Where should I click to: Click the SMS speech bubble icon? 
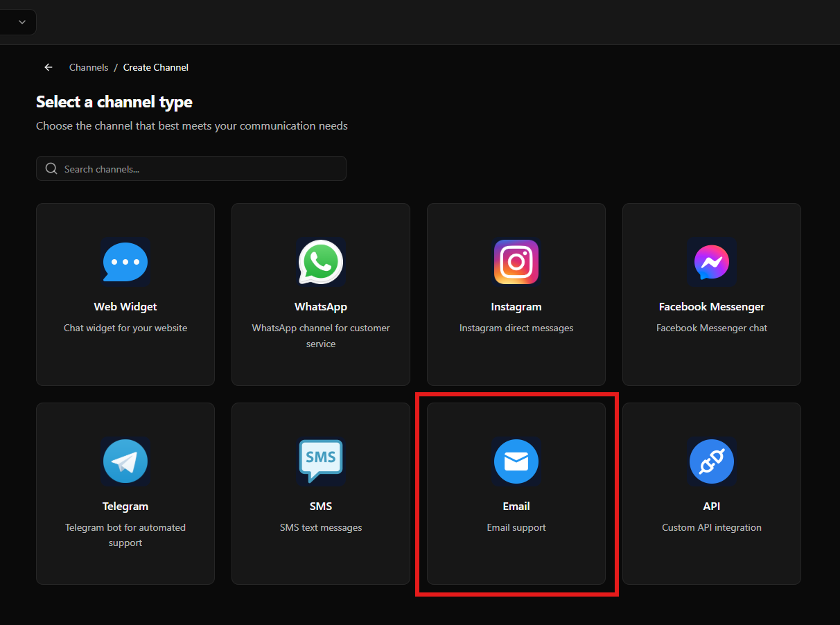click(321, 461)
